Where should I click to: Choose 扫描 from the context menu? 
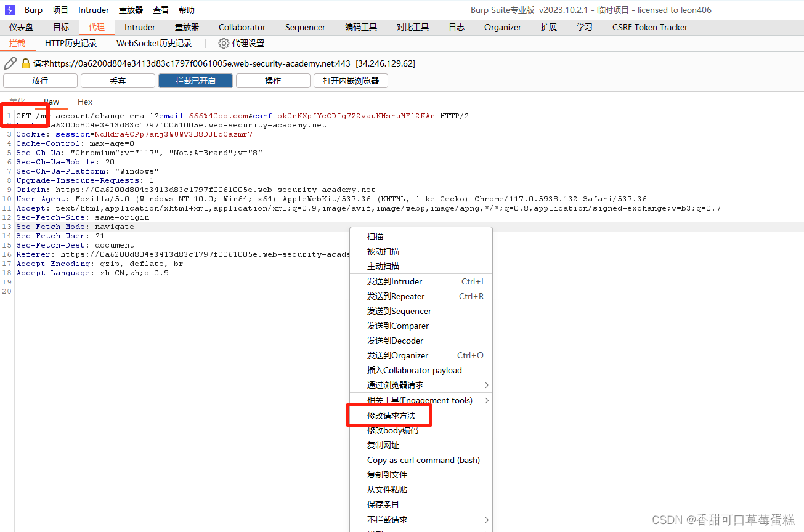click(421, 236)
